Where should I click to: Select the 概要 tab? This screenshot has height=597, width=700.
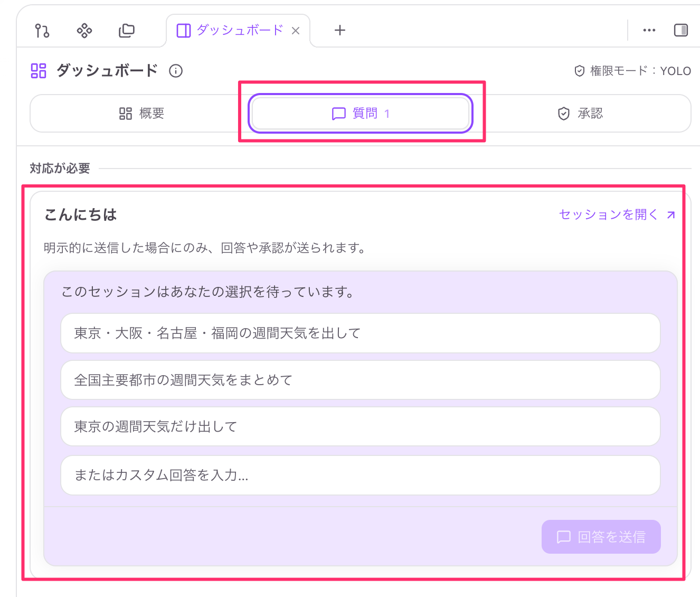(x=141, y=114)
